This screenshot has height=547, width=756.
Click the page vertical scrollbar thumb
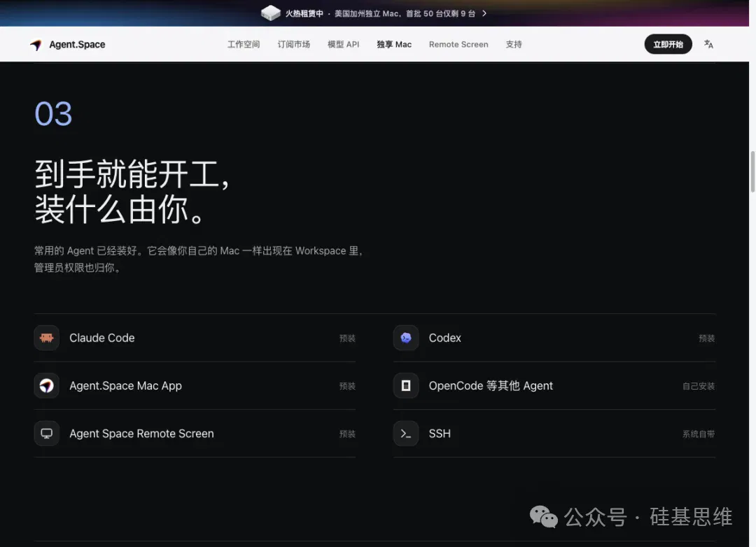[x=752, y=172]
